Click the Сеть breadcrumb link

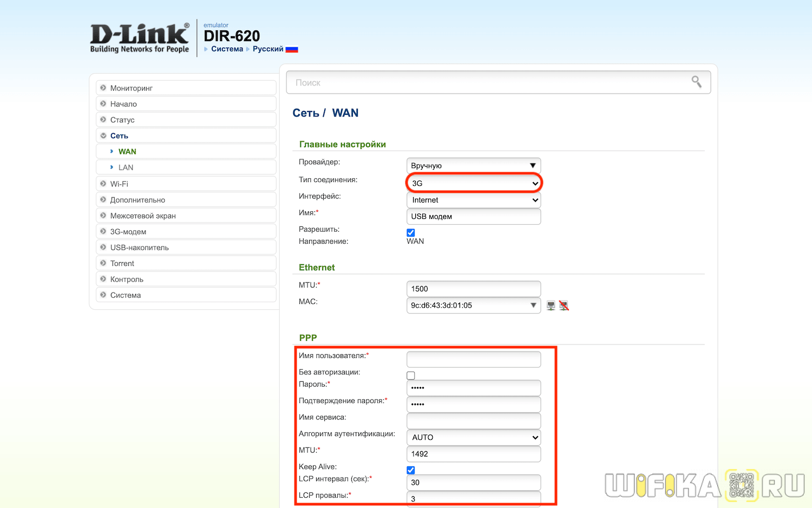pyautogui.click(x=306, y=113)
